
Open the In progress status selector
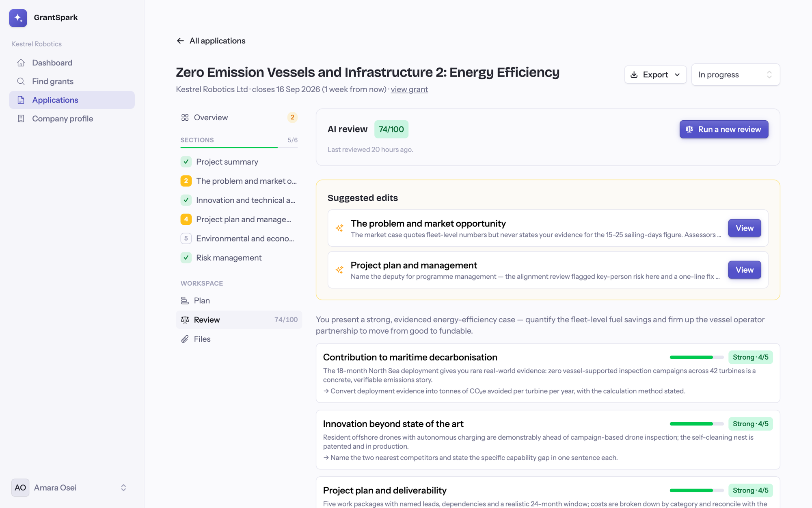click(735, 75)
